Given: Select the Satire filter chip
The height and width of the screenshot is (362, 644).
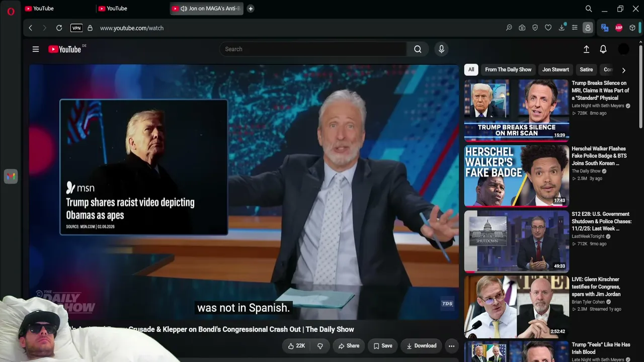Looking at the screenshot, I should [586, 70].
